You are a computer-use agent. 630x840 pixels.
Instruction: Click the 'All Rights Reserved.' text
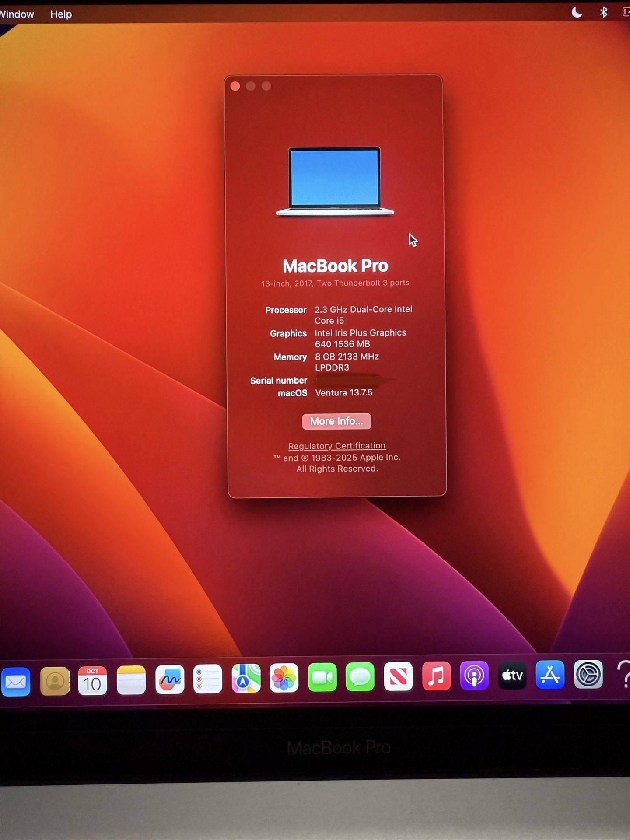point(337,469)
